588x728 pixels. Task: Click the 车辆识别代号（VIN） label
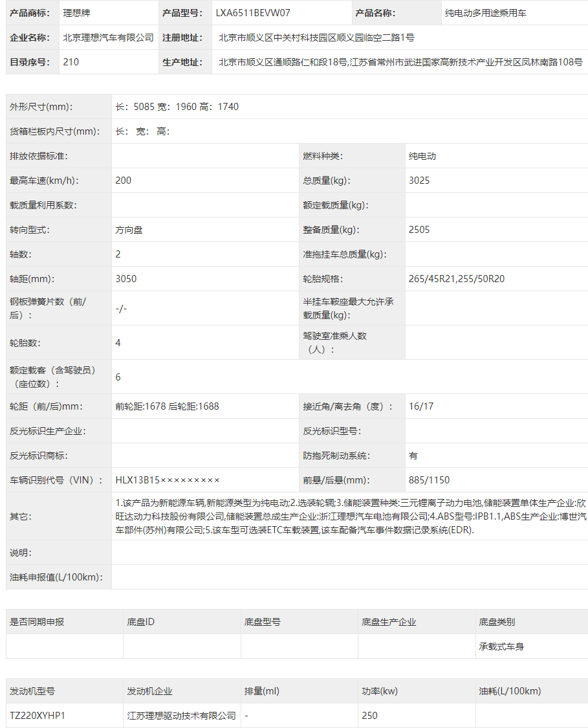point(56,481)
